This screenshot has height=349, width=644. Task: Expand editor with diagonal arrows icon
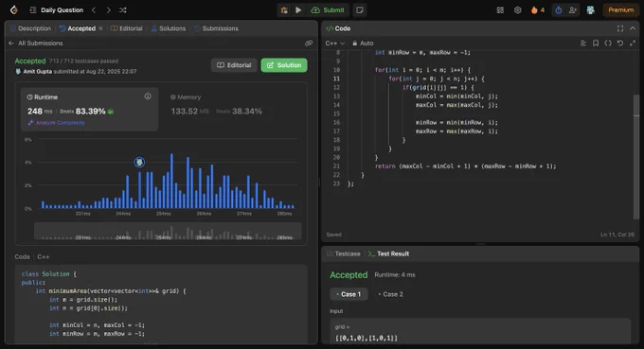(x=633, y=44)
